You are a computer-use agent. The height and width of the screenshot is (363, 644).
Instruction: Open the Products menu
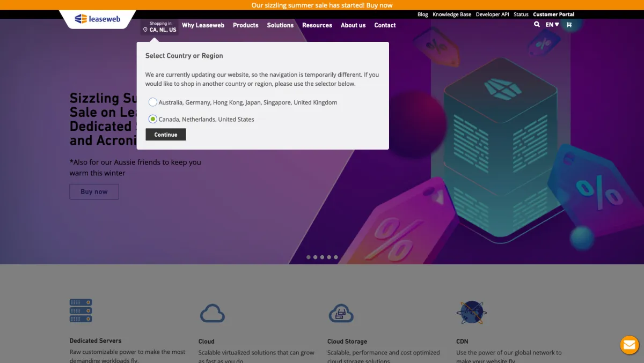[x=246, y=25]
